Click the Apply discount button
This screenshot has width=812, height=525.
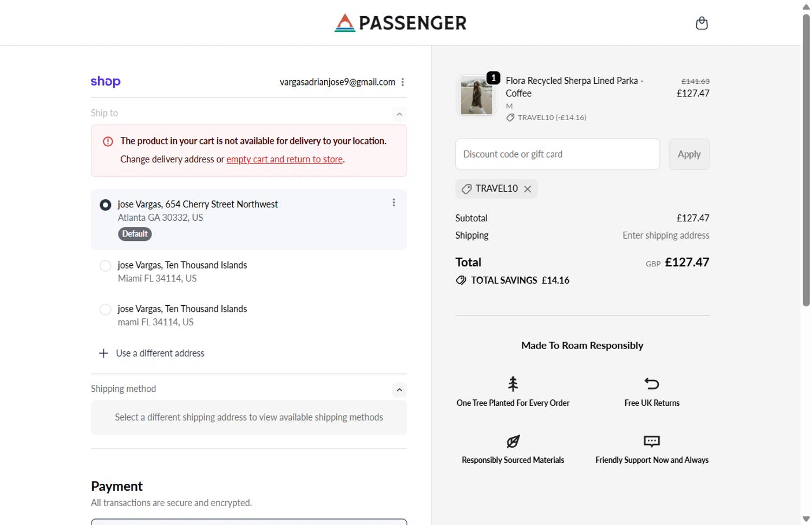(x=689, y=154)
